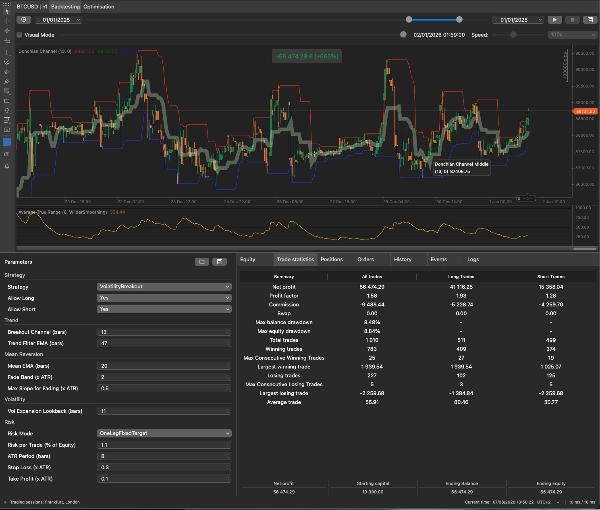Click the Long Trades column header
This screenshot has width=600, height=510.
pos(461,276)
